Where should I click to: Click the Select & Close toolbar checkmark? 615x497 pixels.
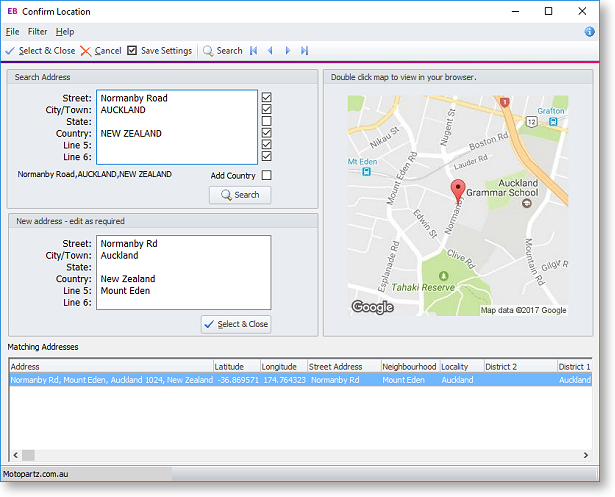click(x=10, y=51)
